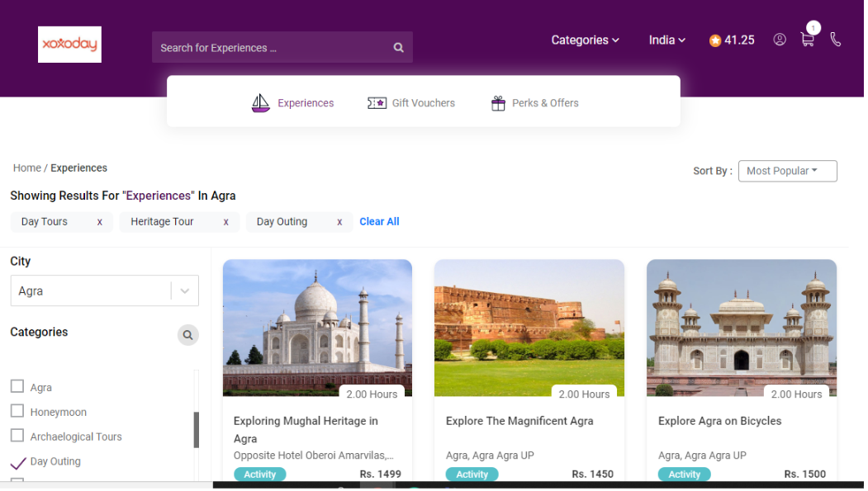The width and height of the screenshot is (868, 491).
Task: Click the Rs. 1499 price
Action: click(x=382, y=476)
